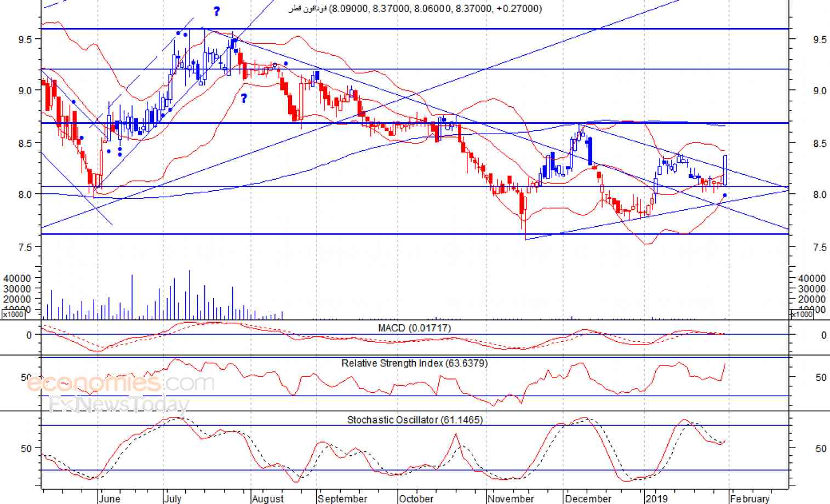
Task: Click the RSI 50 level label on the right
Action: pyautogui.click(x=821, y=377)
